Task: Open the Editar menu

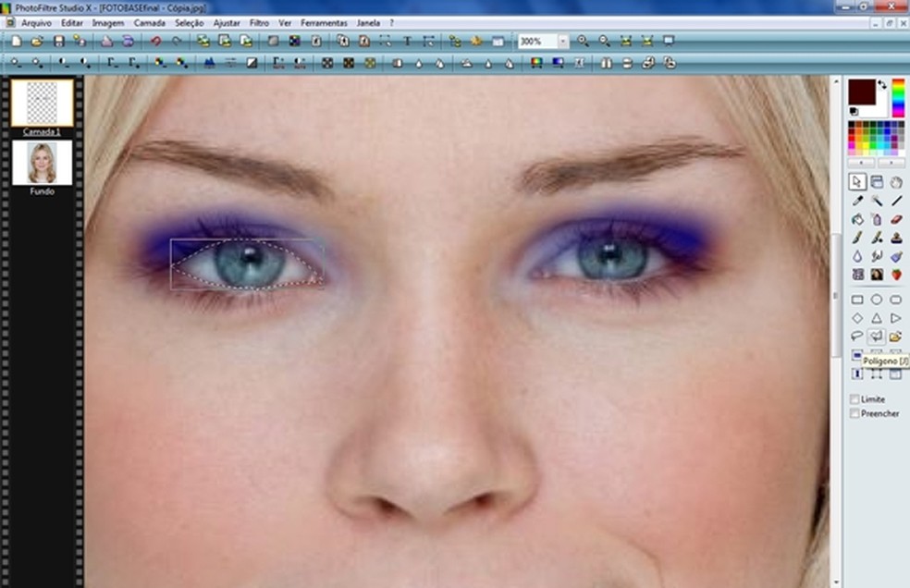Action: tap(72, 23)
